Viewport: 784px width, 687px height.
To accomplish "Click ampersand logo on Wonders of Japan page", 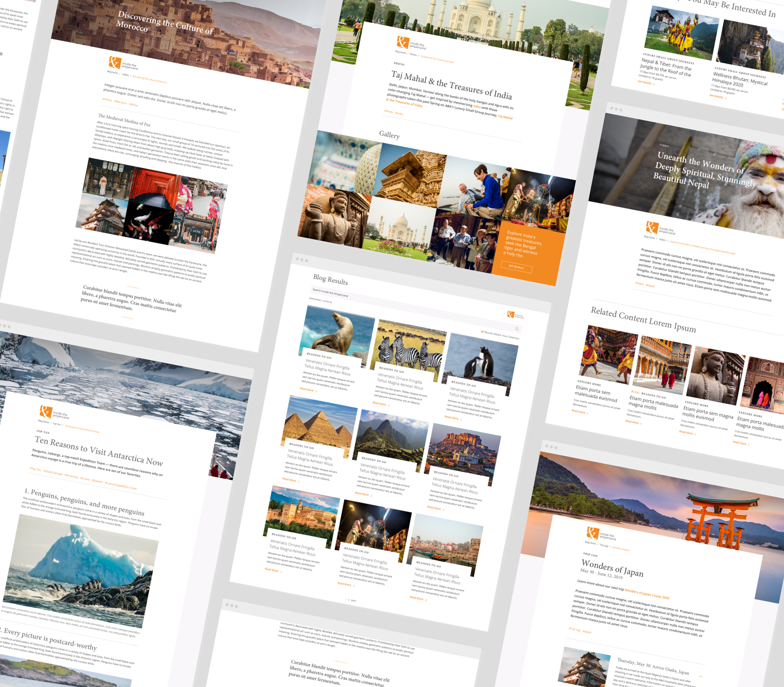I will [x=592, y=532].
